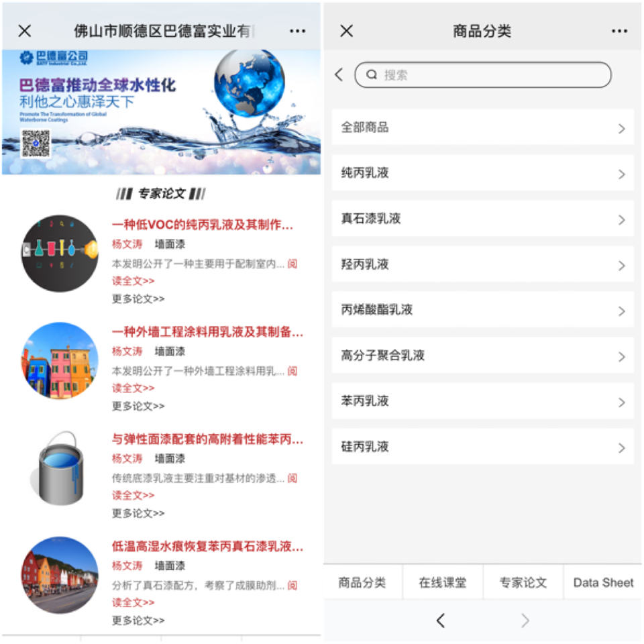This screenshot has width=644, height=644.
Task: Open the article 低温高湿水痕恢复苯丙真石漆乳液...
Action: point(207,546)
